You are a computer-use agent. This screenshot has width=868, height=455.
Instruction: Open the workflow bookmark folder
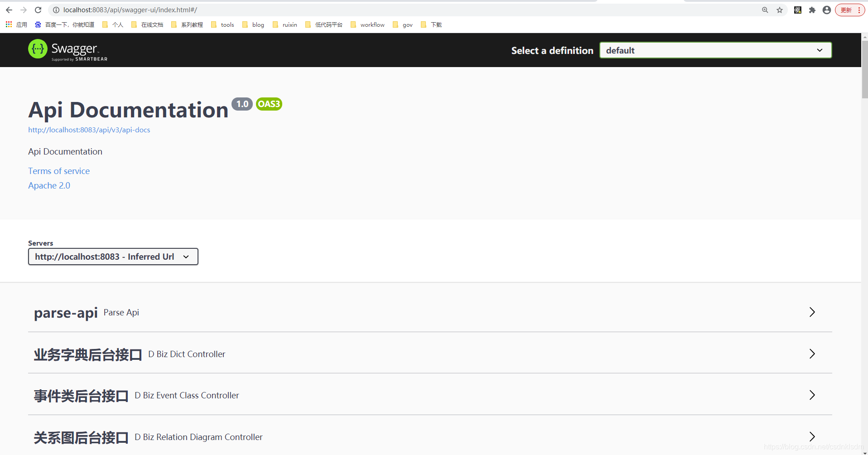click(367, 24)
